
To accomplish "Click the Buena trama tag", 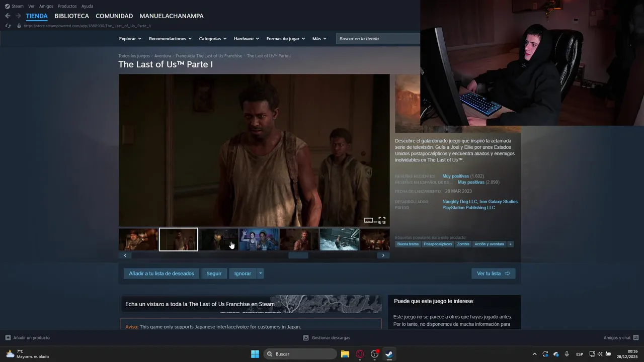I will (x=408, y=244).
